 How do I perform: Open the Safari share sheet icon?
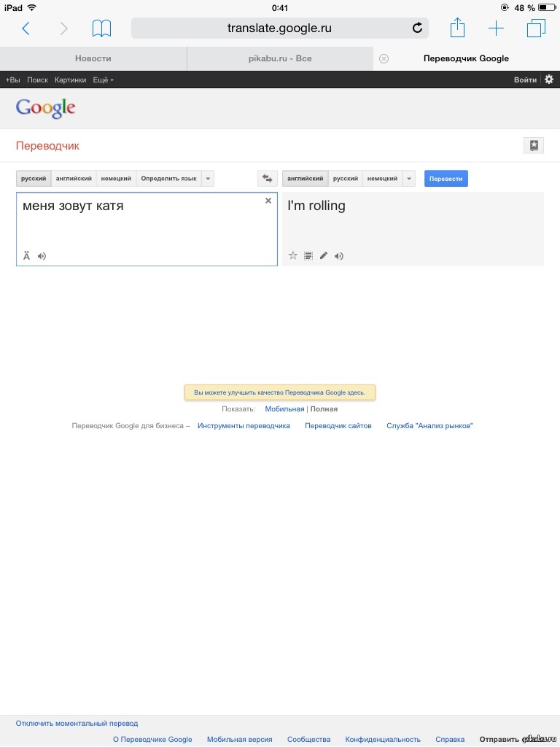point(457,28)
